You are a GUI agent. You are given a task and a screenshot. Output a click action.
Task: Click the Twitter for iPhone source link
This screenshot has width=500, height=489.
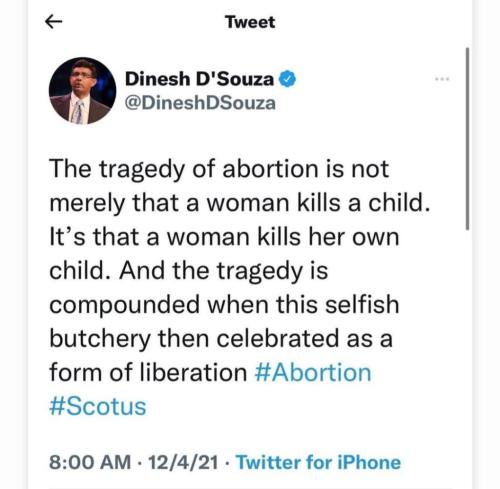tap(318, 462)
